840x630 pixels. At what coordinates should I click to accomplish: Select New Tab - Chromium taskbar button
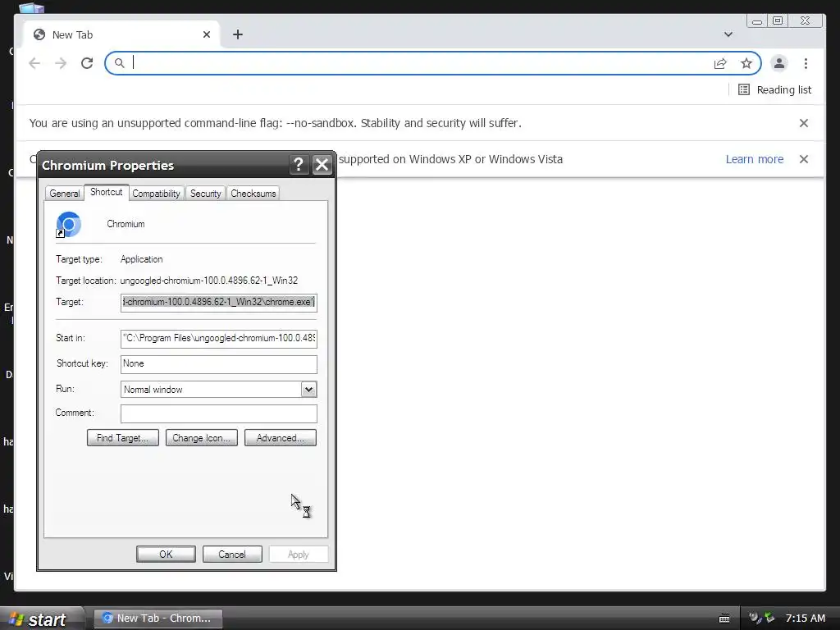[x=158, y=619]
